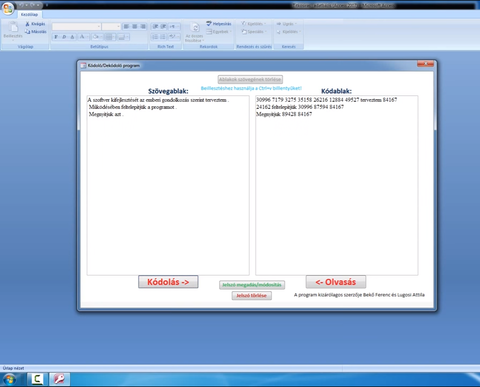This screenshot has height=387, width=480.
Task: Click inside the Kódablak text box
Action: click(x=337, y=185)
